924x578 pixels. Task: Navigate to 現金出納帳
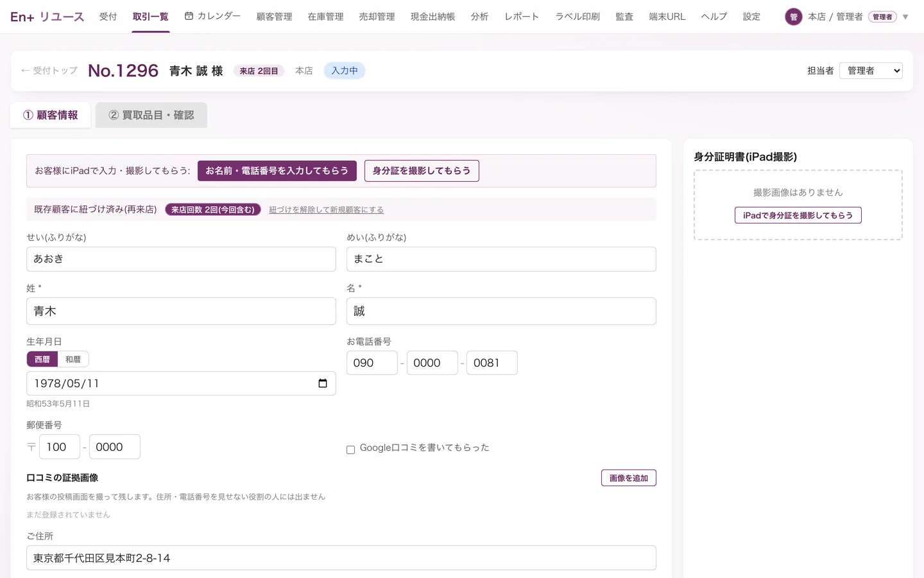[x=432, y=17]
